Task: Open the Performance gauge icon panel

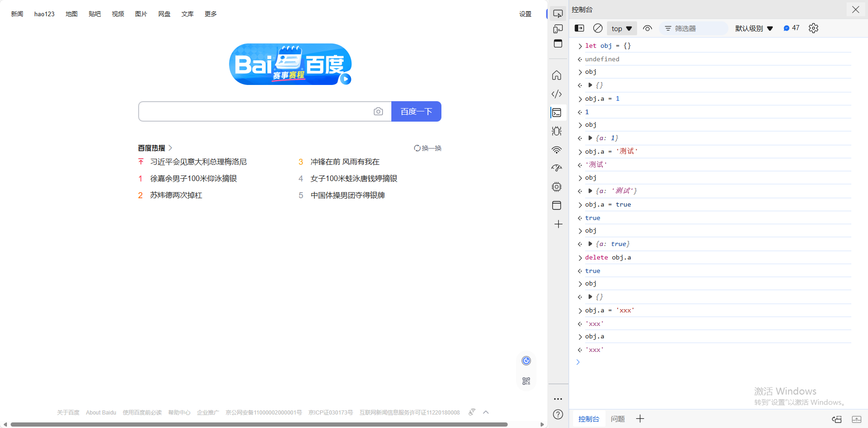Action: pos(557,168)
